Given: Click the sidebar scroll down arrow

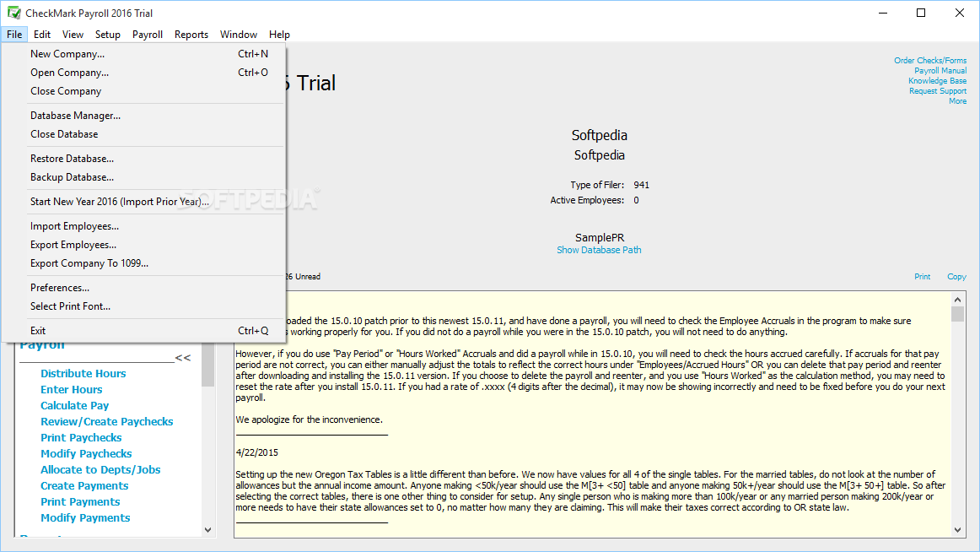Looking at the screenshot, I should point(208,530).
